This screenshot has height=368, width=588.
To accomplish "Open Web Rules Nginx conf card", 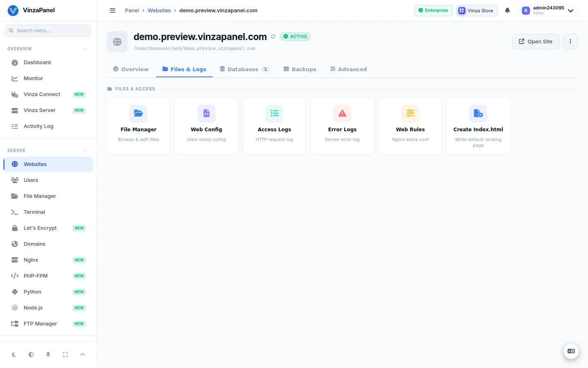I will tap(410, 126).
